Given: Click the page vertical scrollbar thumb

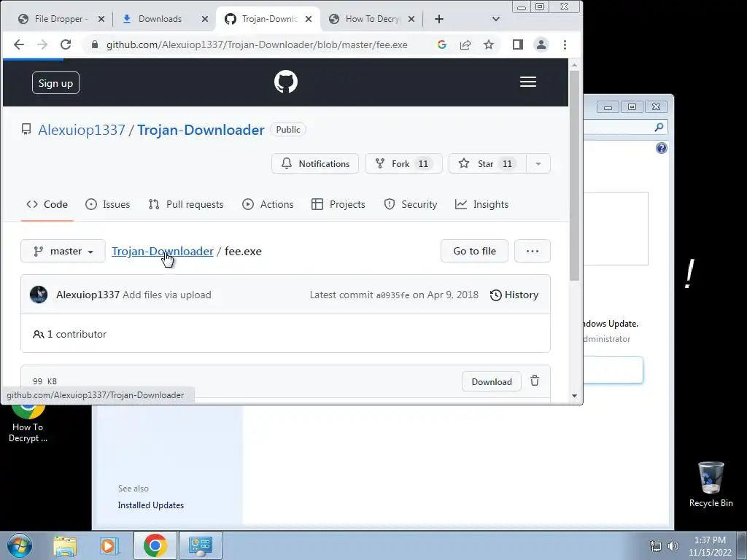Looking at the screenshot, I should click(x=575, y=175).
